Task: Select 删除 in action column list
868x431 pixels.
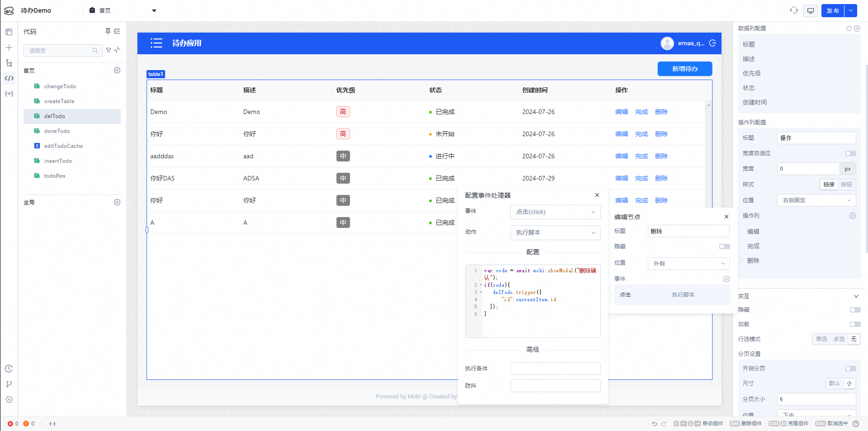Action: point(753,260)
